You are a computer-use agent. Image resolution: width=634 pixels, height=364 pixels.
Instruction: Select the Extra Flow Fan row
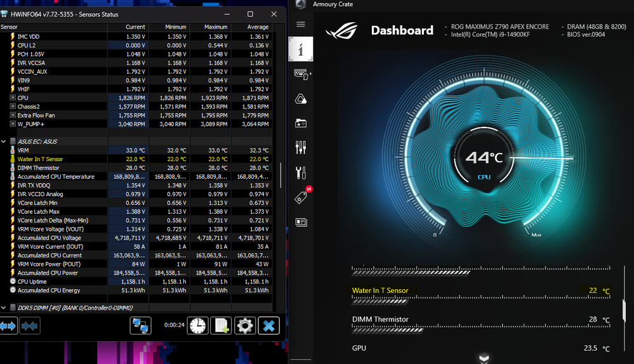pyautogui.click(x=136, y=115)
